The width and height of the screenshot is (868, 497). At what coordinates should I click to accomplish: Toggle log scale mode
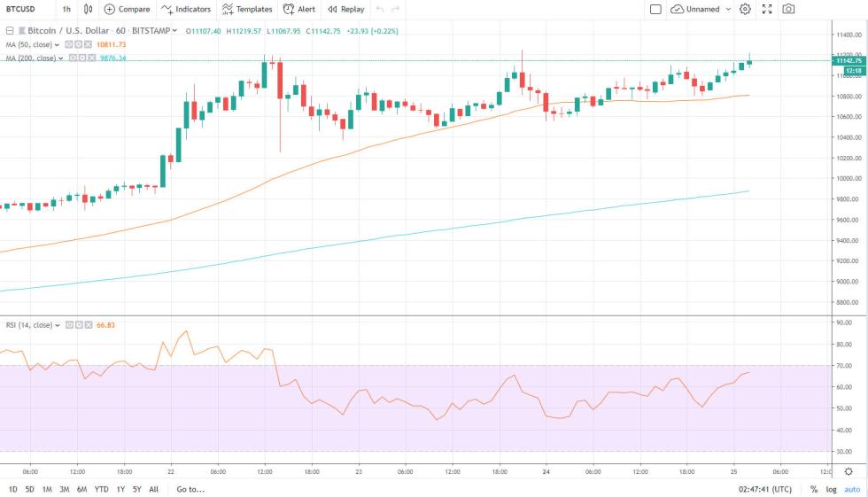coord(831,489)
